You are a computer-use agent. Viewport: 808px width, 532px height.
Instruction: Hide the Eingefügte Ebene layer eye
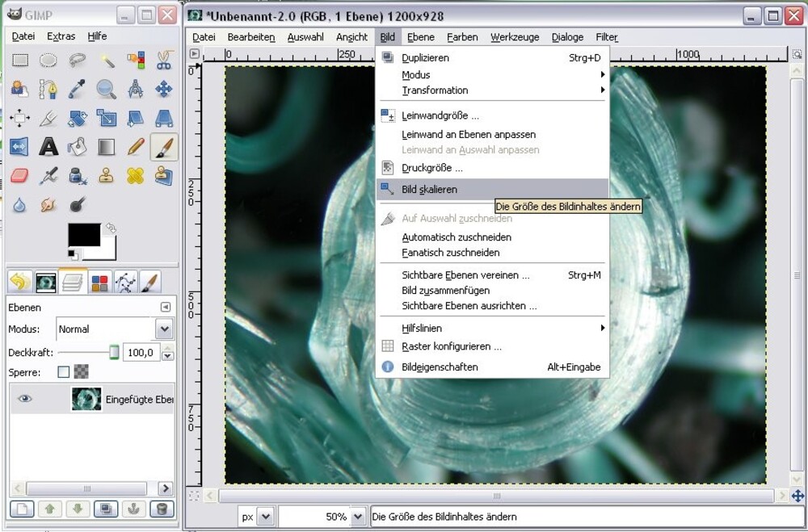[x=25, y=399]
